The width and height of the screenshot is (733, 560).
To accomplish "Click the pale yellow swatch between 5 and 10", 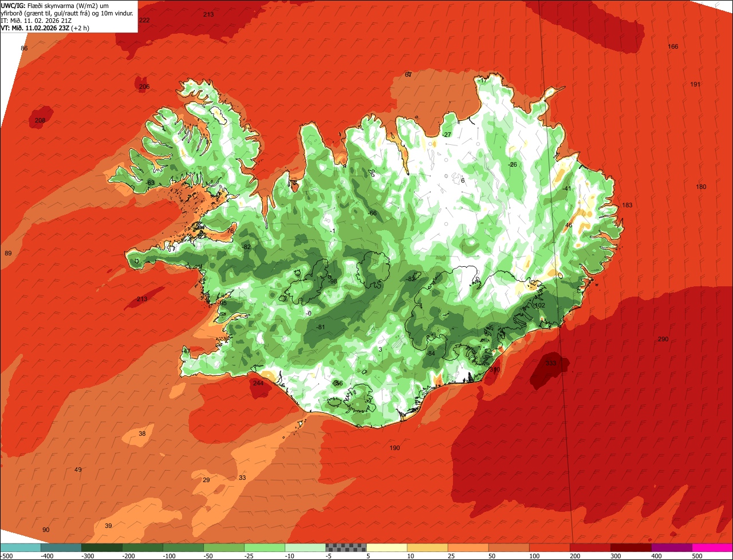I will (387, 547).
